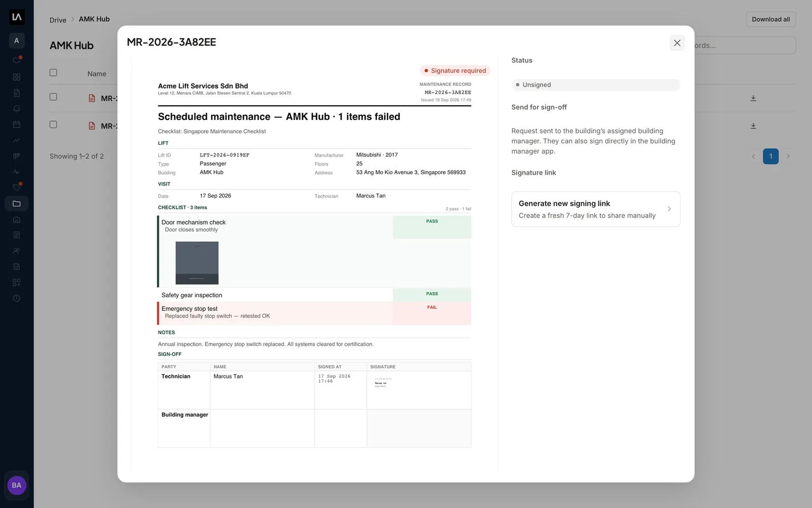Click the Drive breadcrumb link
812x508 pixels.
tap(58, 20)
